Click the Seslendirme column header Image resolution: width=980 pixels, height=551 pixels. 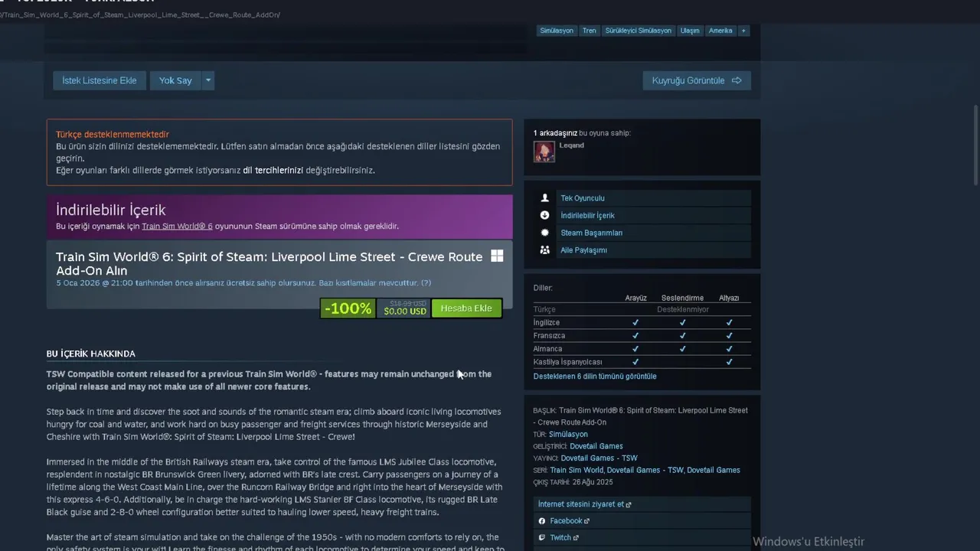(x=682, y=298)
